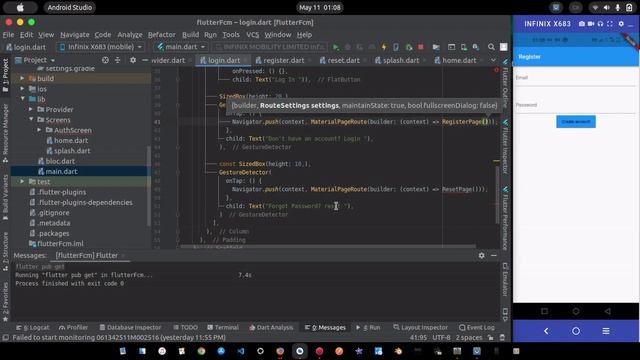Take a device screenshot with camera icon
This screenshot has width=640, height=360.
(x=582, y=24)
